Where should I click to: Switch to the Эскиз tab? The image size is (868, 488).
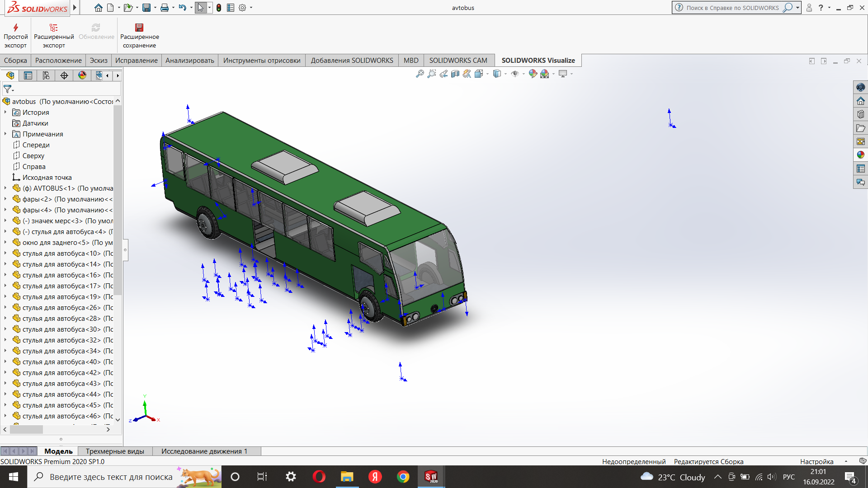98,61
